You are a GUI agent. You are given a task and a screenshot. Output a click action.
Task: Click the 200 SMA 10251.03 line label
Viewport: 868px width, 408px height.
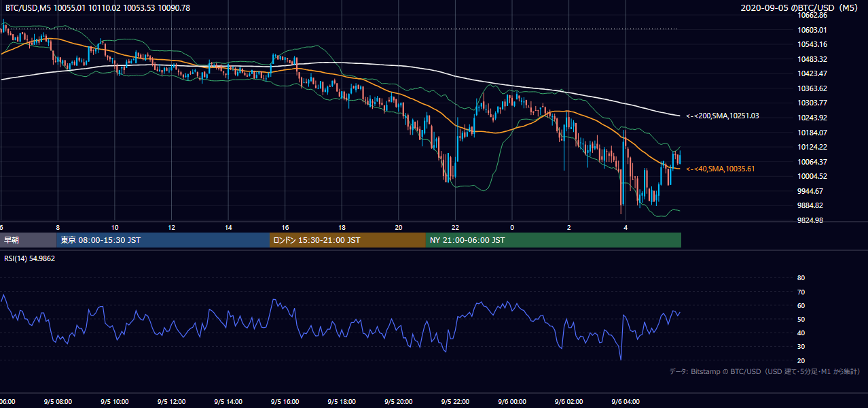point(722,116)
